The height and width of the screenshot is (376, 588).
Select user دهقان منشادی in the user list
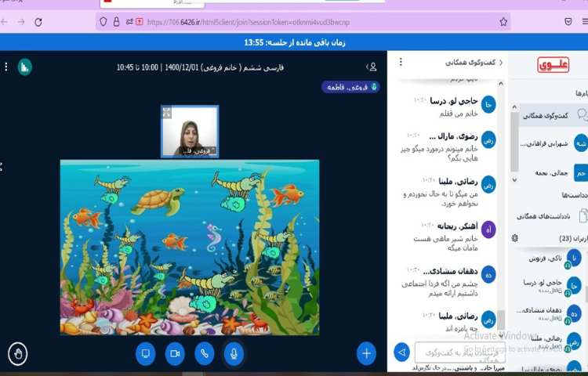click(550, 313)
